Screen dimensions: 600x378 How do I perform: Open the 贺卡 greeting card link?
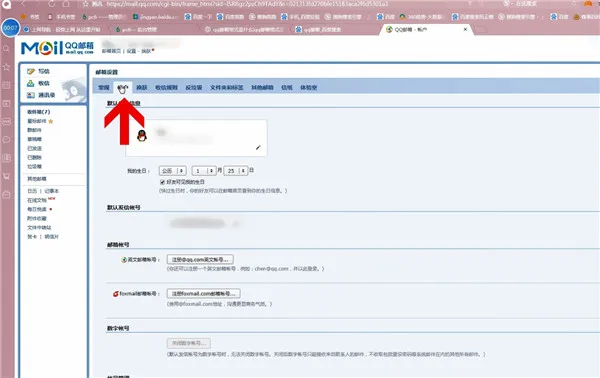[32, 237]
